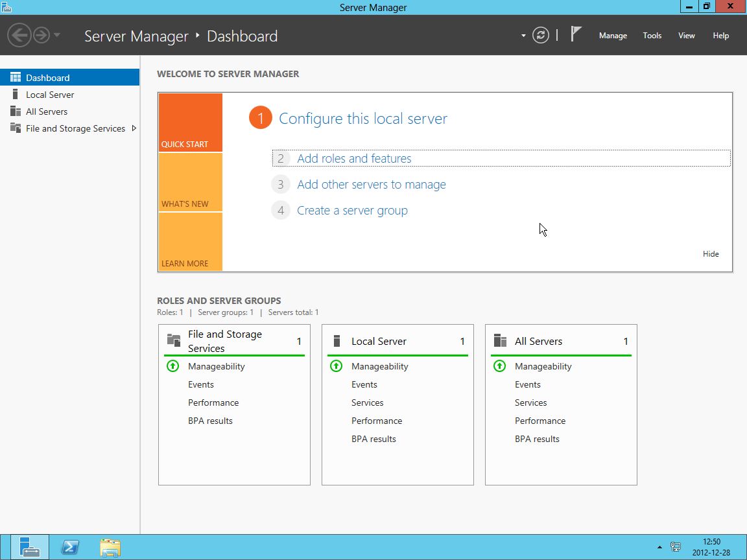This screenshot has width=747, height=560.
Task: Click Add other servers to manage
Action: tap(371, 184)
